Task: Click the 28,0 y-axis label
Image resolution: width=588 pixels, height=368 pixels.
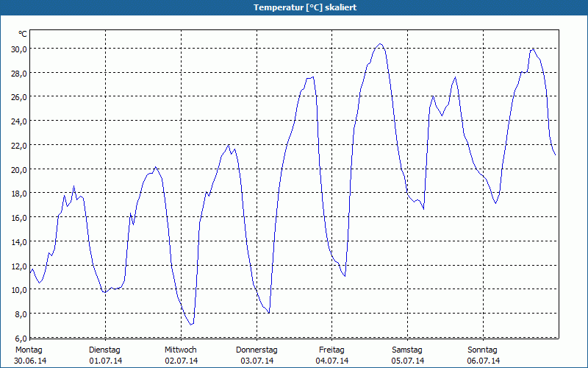Action: (19, 73)
